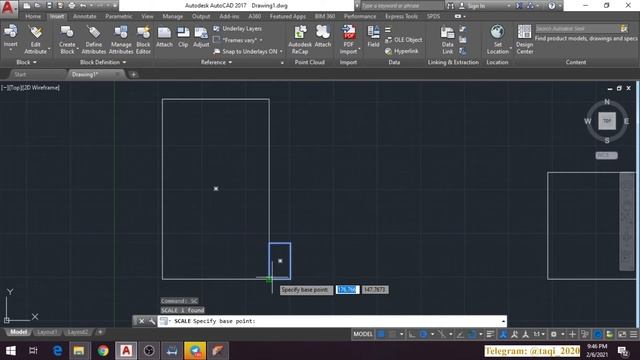Click the MODEL space button in status bar
This screenshot has height=360, width=640.
coord(363,334)
